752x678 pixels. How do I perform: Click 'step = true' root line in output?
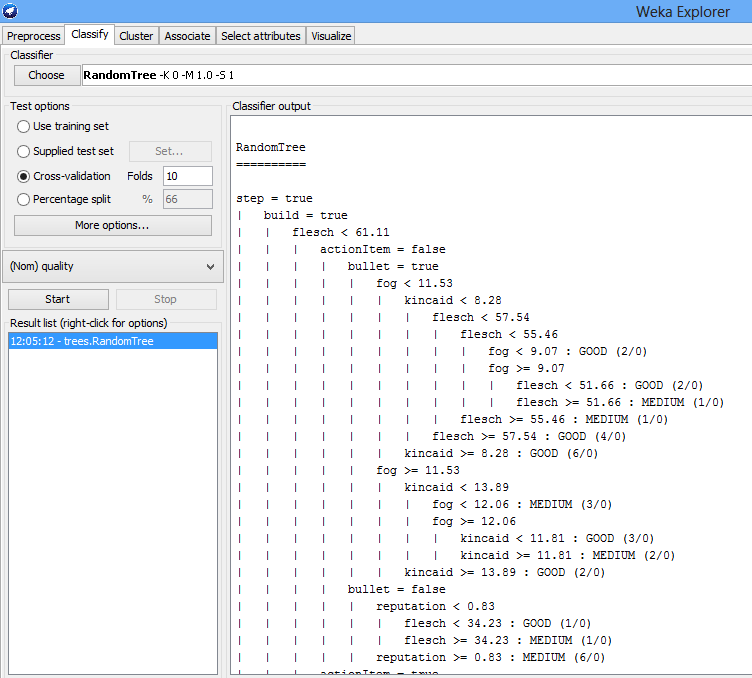pos(274,199)
